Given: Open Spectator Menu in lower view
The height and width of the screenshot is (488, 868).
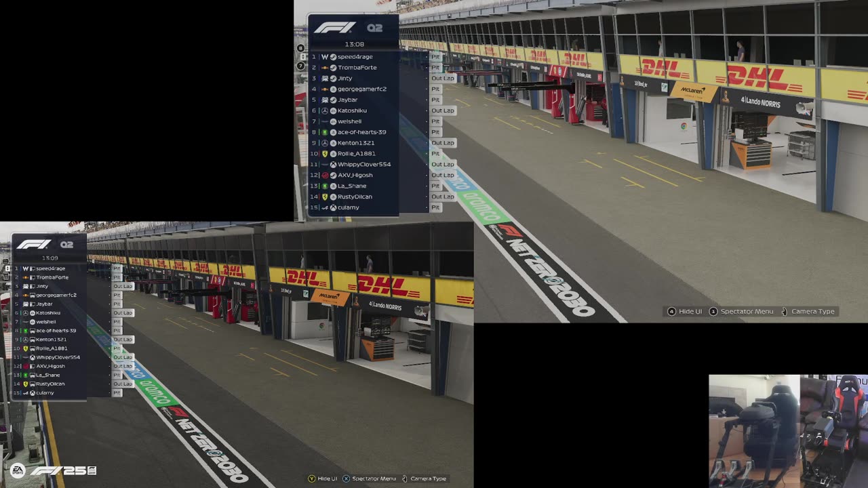Looking at the screenshot, I should [374, 479].
